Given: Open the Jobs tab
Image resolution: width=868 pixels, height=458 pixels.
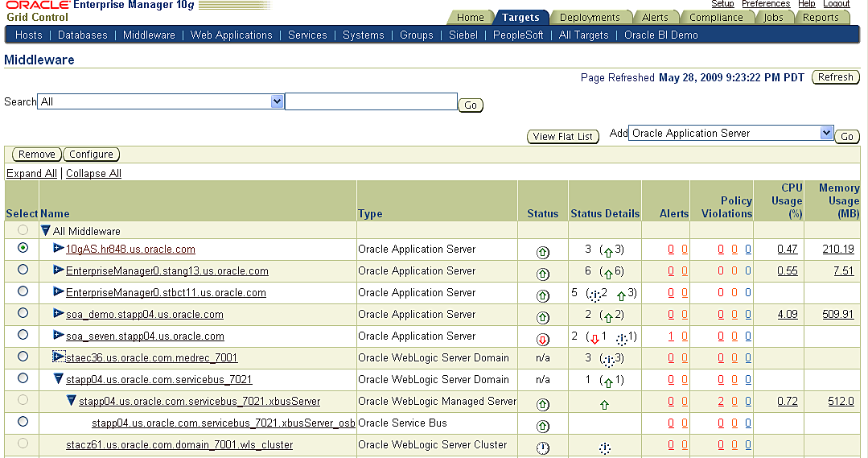Looking at the screenshot, I should (x=773, y=17).
